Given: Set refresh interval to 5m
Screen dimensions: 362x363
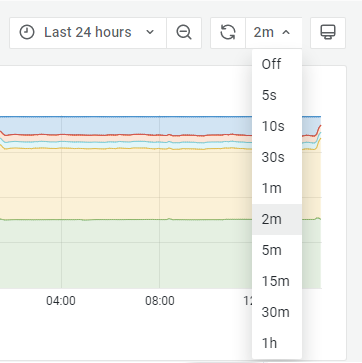Looking at the screenshot, I should pyautogui.click(x=277, y=250).
